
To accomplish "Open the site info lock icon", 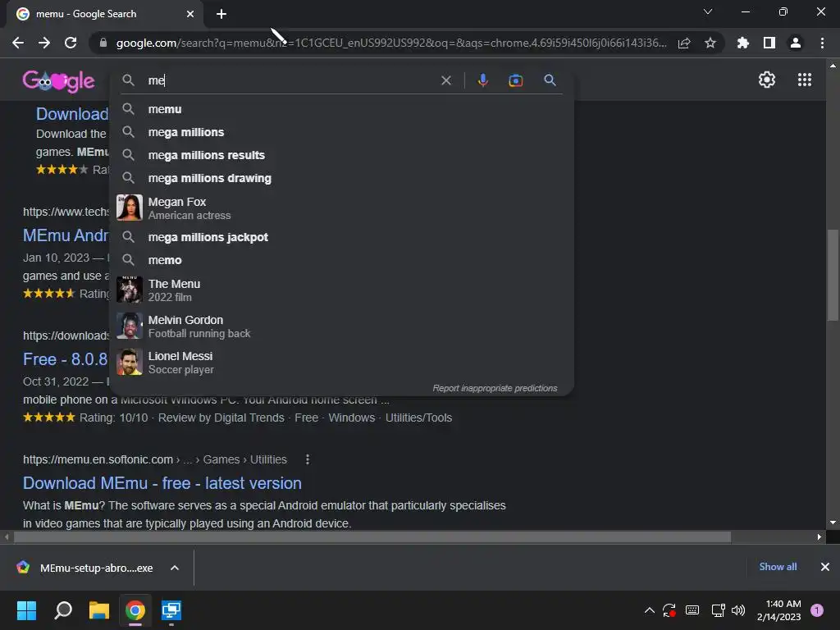I will 103,43.
